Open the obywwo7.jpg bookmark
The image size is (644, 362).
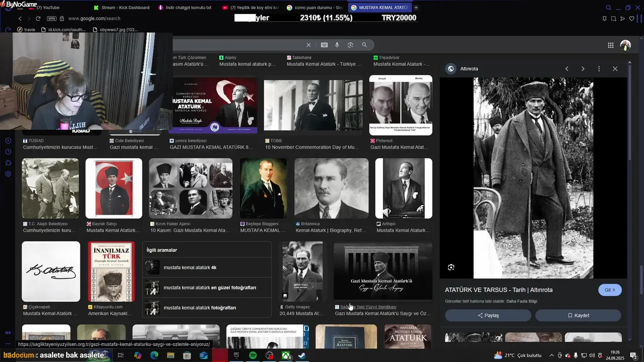(x=116, y=30)
